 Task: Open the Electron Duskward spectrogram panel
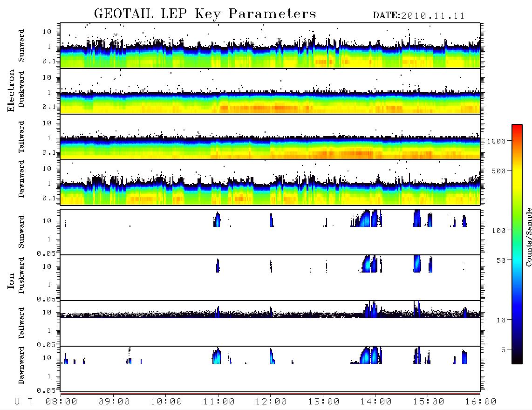click(270, 91)
